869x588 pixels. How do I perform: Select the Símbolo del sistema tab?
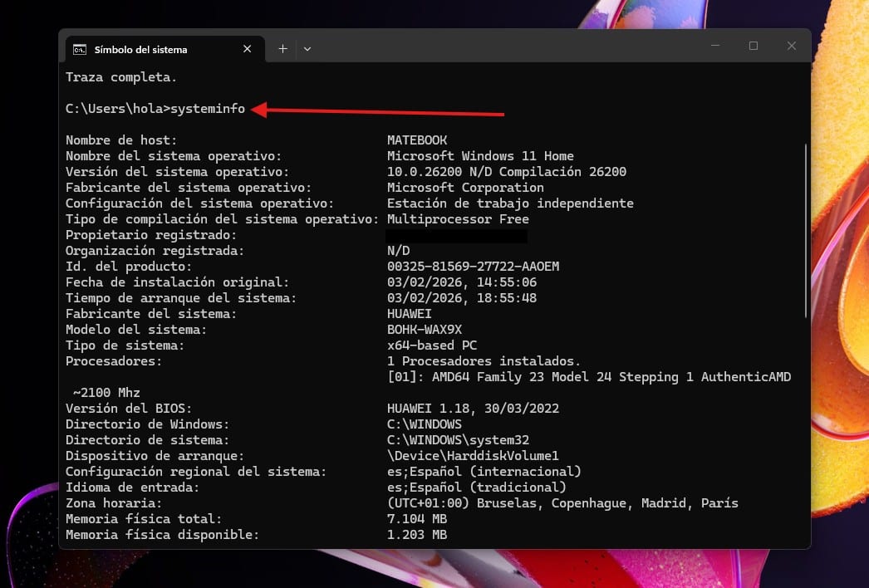(165, 49)
